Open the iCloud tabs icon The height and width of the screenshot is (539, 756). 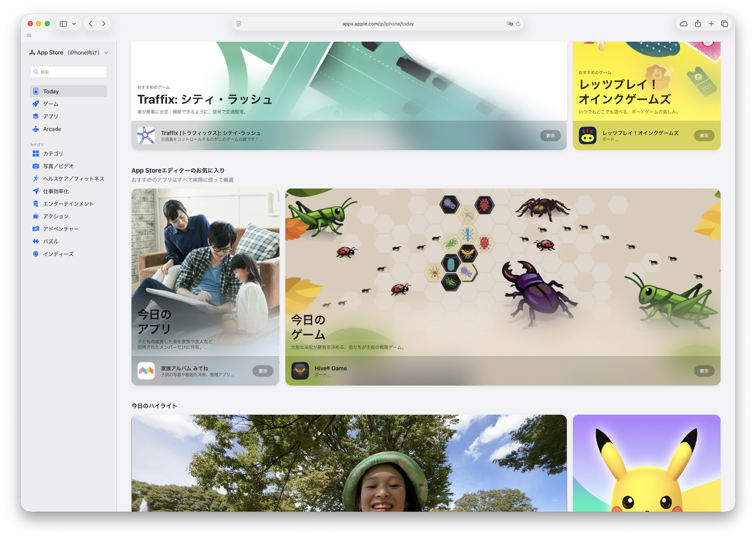point(684,24)
